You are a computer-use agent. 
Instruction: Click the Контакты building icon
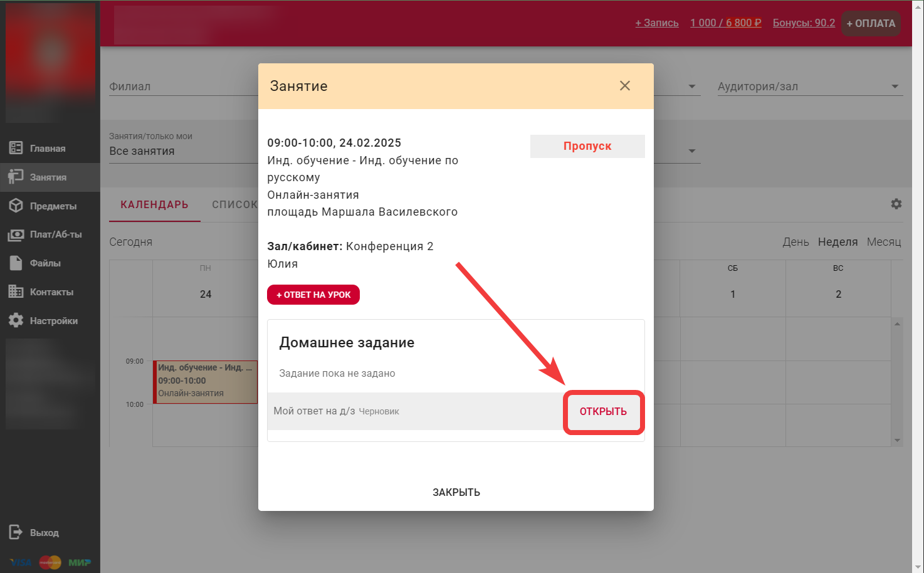point(16,292)
